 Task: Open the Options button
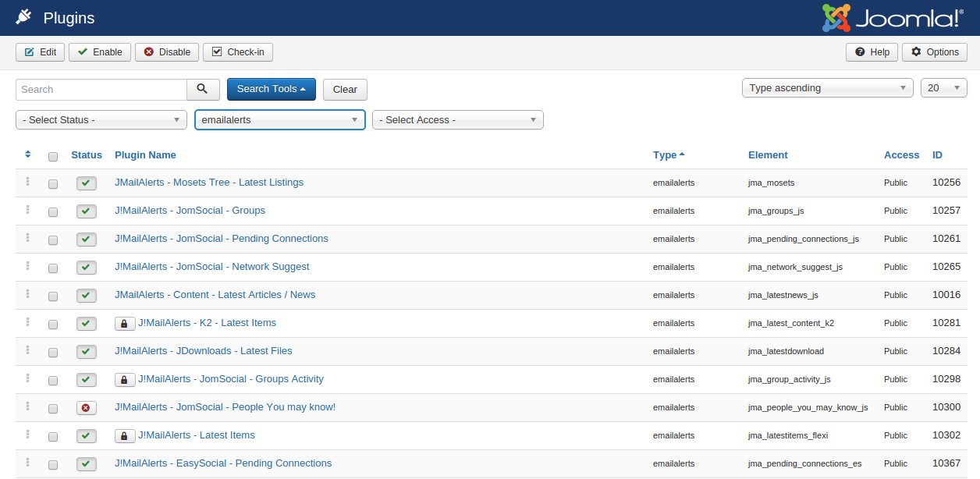point(935,52)
